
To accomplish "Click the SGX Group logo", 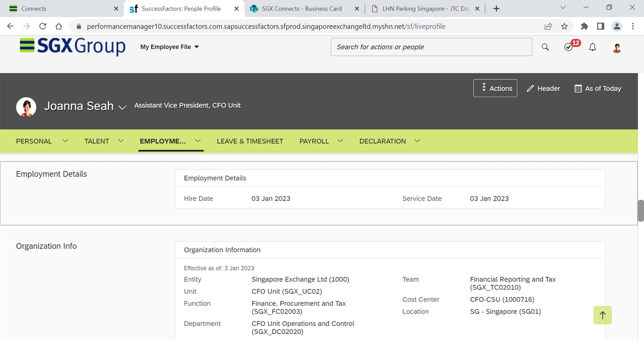I will [x=73, y=46].
